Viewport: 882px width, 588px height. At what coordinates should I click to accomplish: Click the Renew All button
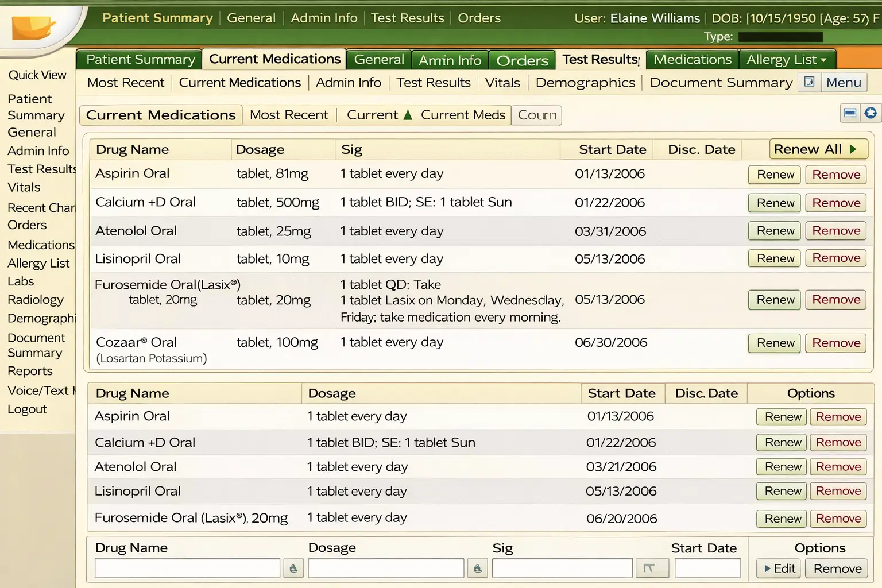[x=818, y=149]
